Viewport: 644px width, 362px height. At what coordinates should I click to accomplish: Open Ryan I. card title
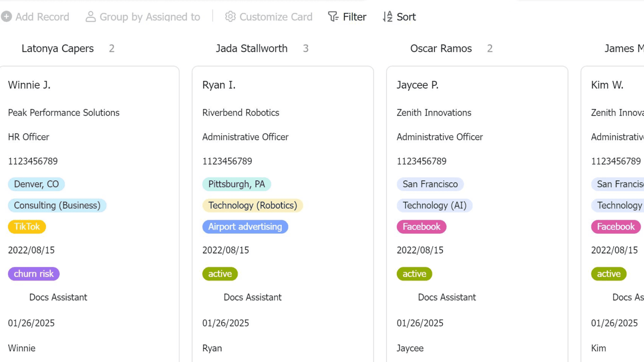coord(219,85)
